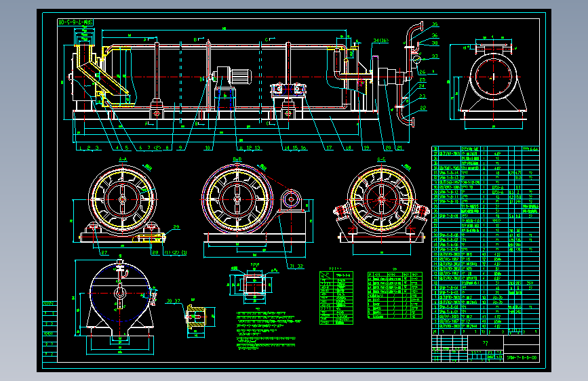Viewport: 588px width, 381px height.
Task: Select the '34(16)' callout label
Action: point(380,41)
